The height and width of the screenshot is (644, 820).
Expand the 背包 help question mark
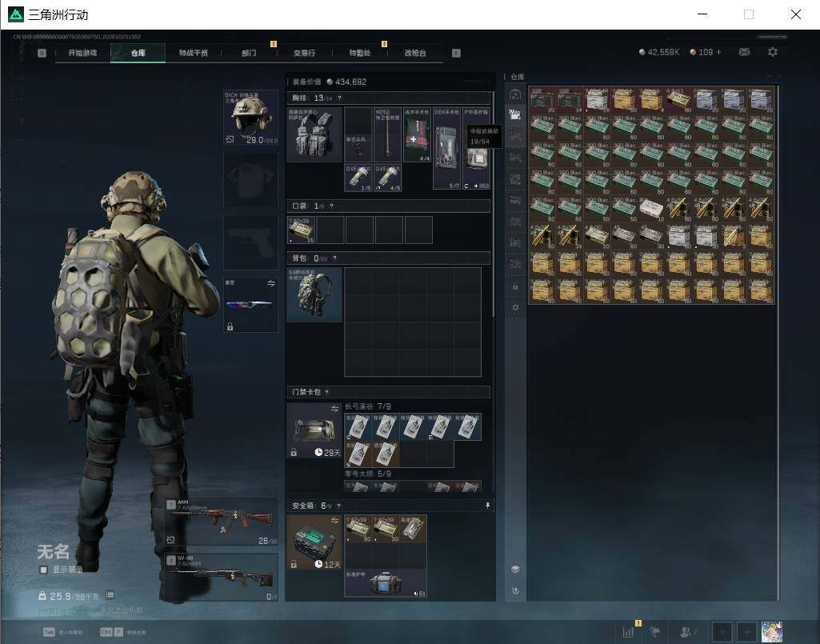(334, 258)
